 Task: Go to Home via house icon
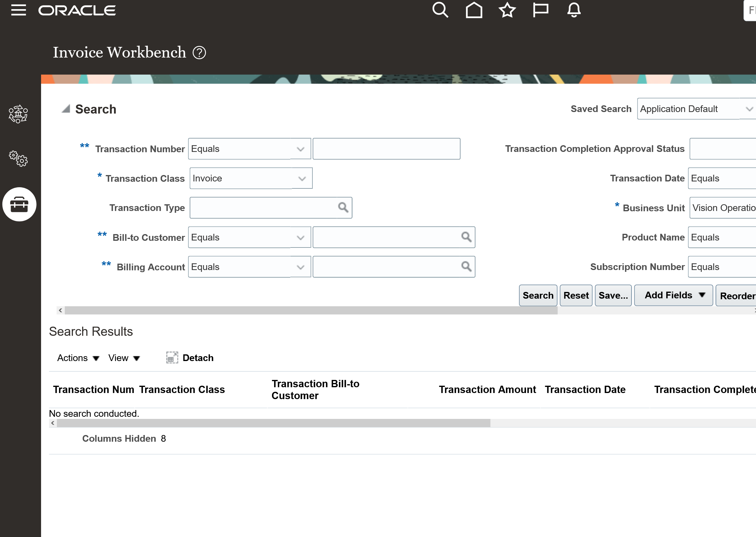tap(474, 10)
